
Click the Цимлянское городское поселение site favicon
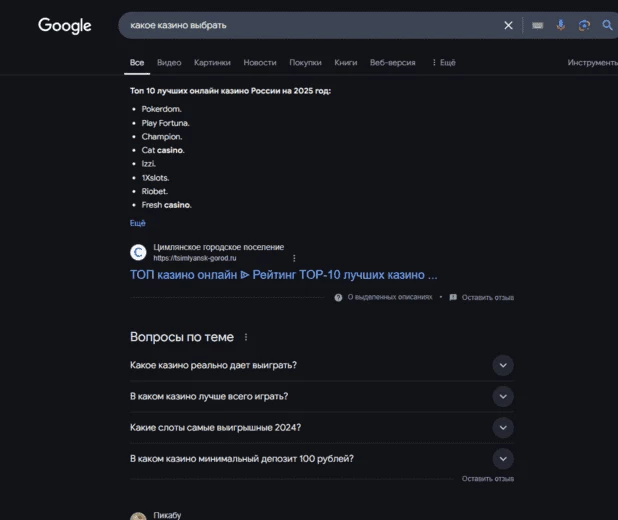click(x=138, y=252)
